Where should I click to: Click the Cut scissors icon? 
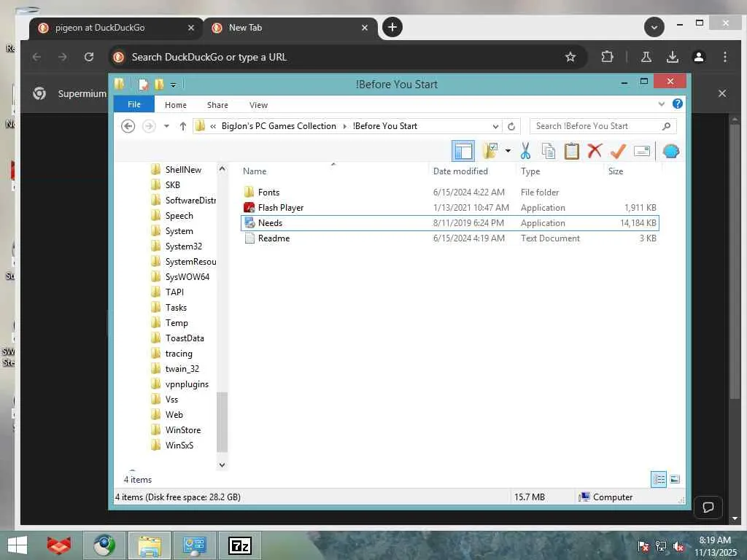tap(525, 151)
